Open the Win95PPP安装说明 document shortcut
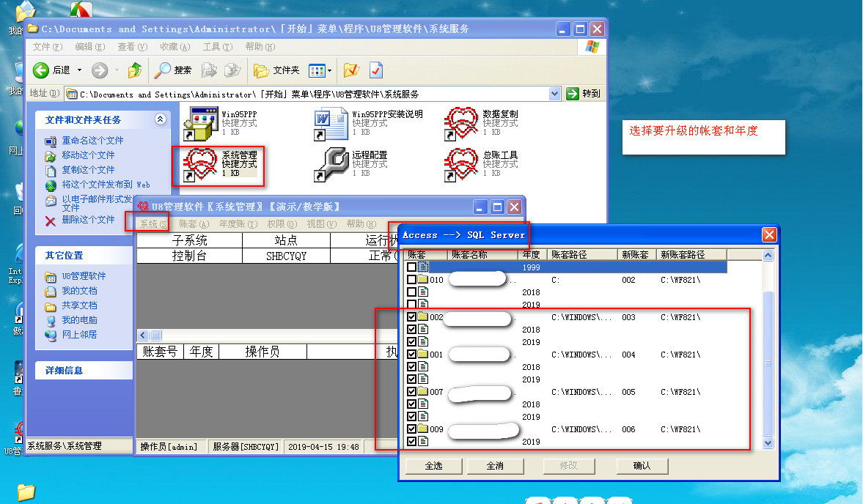Image resolution: width=863 pixels, height=504 pixels. tap(331, 123)
